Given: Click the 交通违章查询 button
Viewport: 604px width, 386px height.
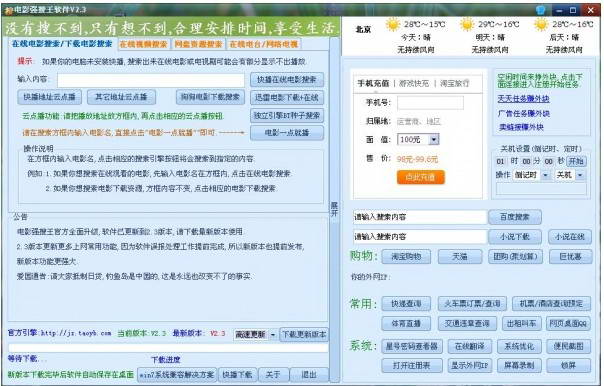Looking at the screenshot, I should 467,324.
